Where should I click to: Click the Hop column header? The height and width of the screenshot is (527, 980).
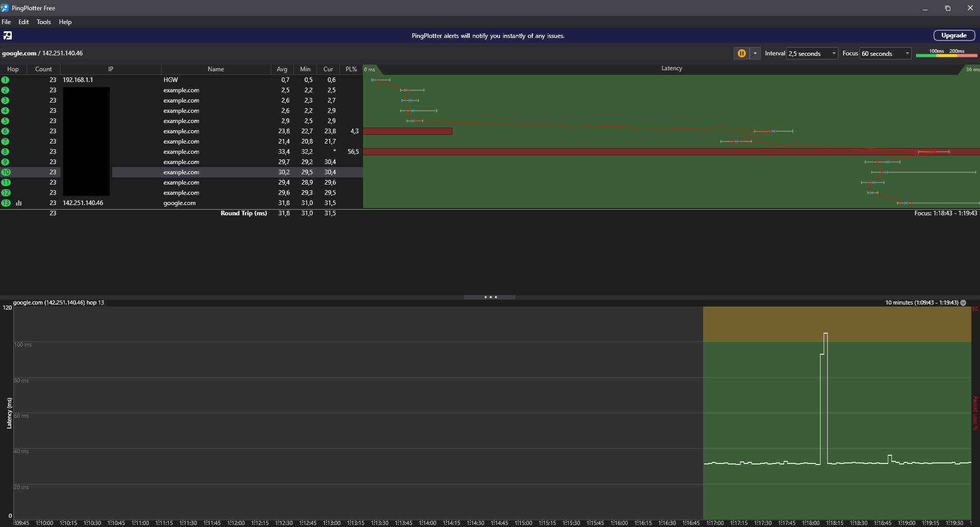pyautogui.click(x=13, y=69)
